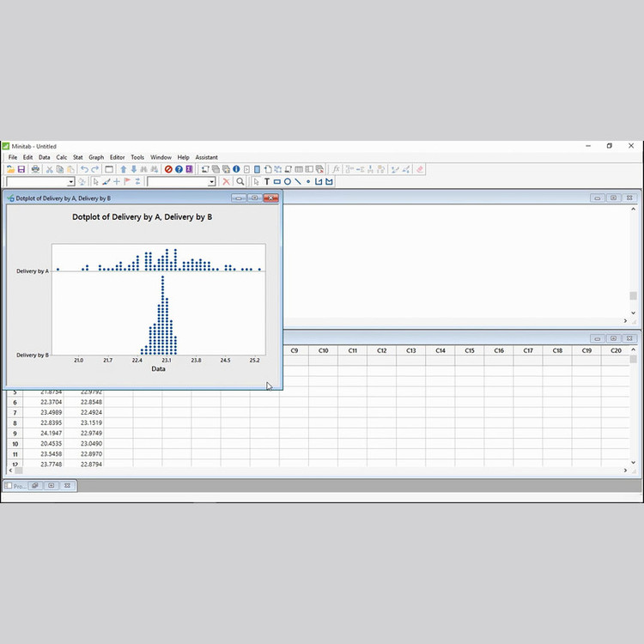Select the Rectangle drawing tool
Screen dimensions: 644x644
(276, 182)
